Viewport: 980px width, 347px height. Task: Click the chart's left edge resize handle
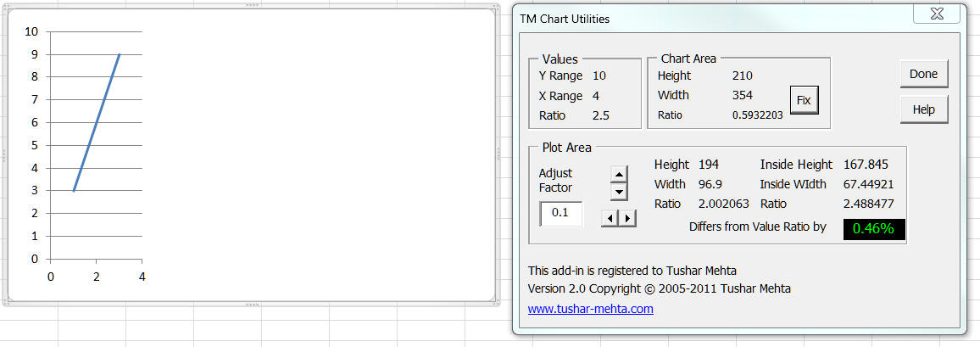coord(5,154)
